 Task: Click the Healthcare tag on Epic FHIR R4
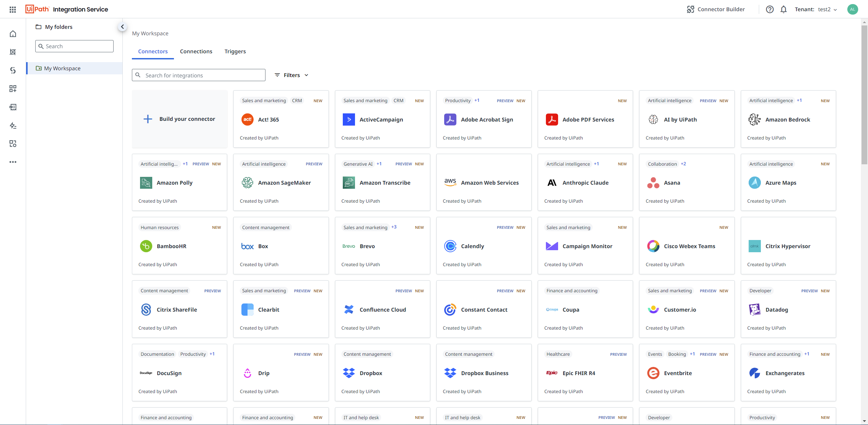click(558, 354)
